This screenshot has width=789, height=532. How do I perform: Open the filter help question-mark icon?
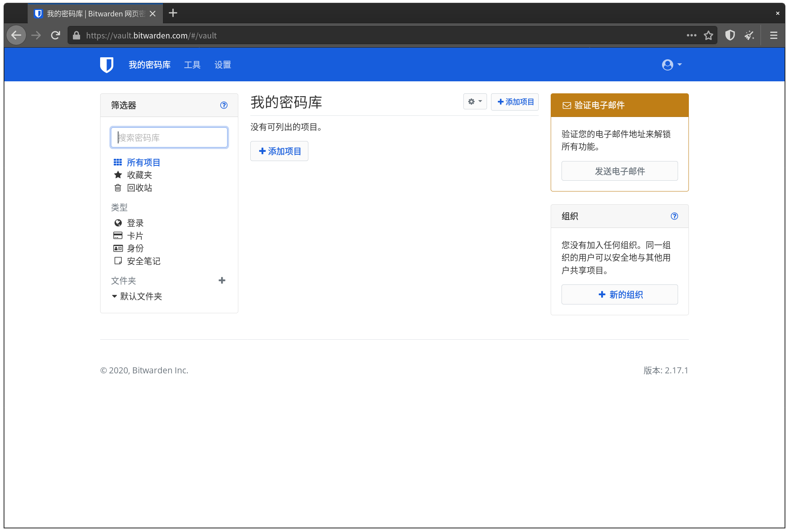(224, 105)
